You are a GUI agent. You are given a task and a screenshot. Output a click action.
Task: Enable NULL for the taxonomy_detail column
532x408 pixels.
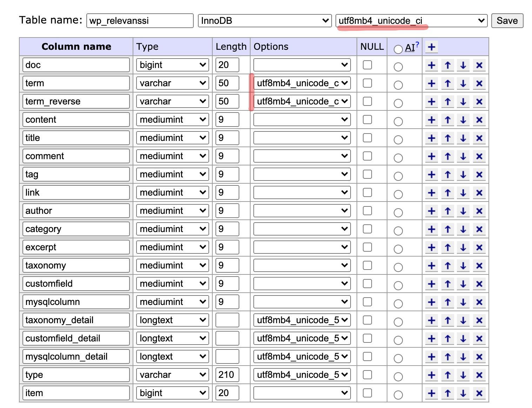[x=367, y=320]
